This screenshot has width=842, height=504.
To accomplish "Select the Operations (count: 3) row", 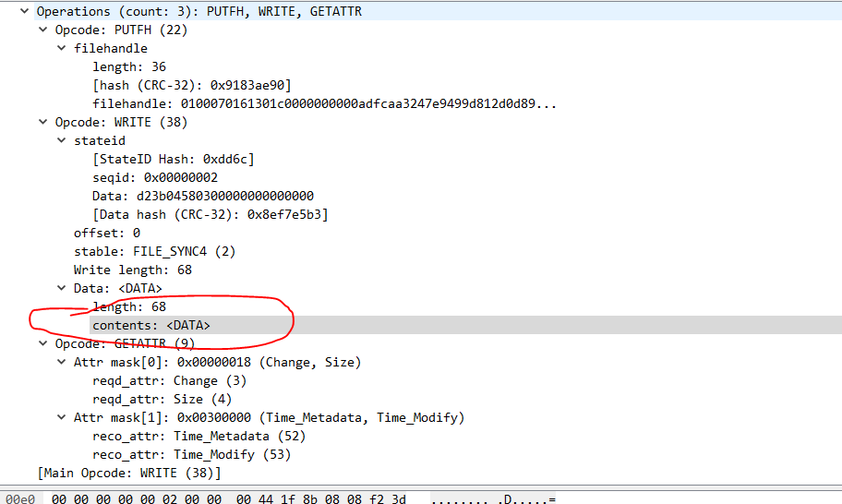I will [199, 11].
